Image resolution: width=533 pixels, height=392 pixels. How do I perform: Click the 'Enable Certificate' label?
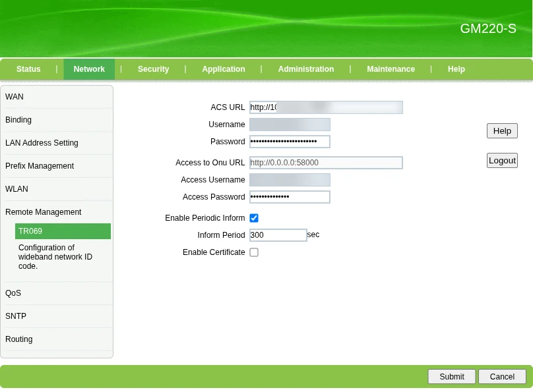click(x=214, y=252)
